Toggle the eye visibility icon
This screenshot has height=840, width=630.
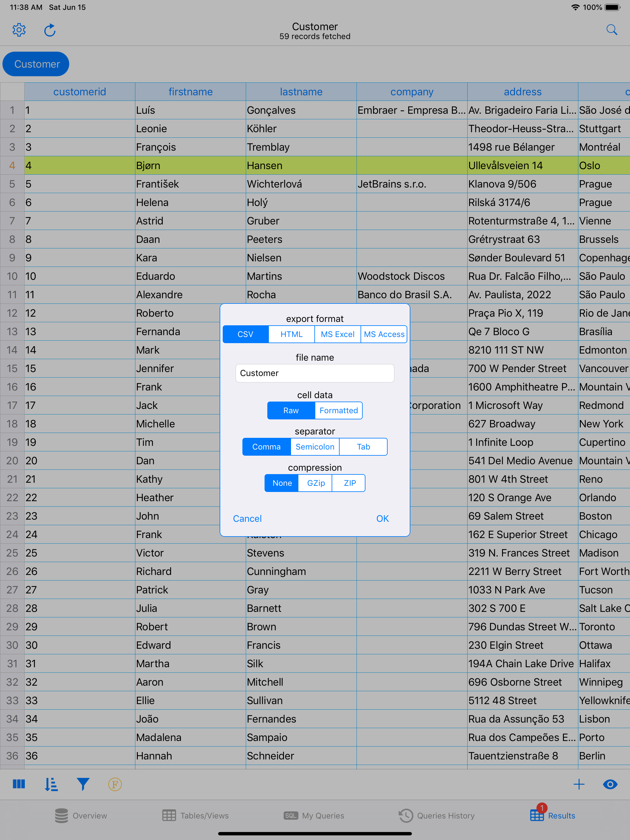(610, 784)
